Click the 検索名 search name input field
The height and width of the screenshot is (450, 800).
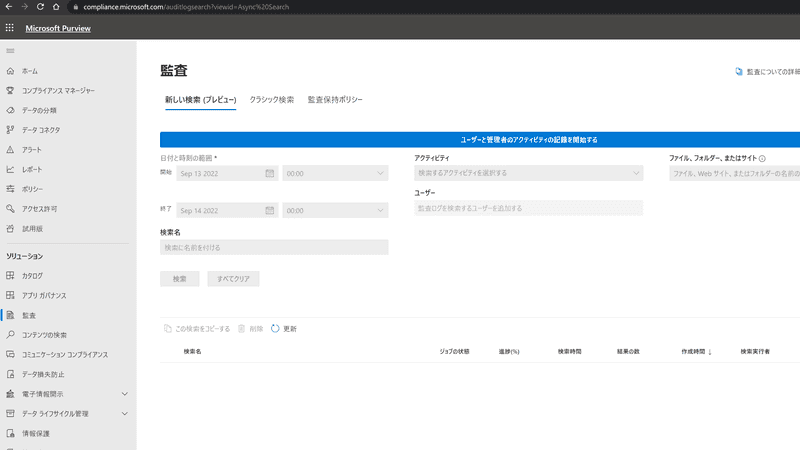pos(274,247)
